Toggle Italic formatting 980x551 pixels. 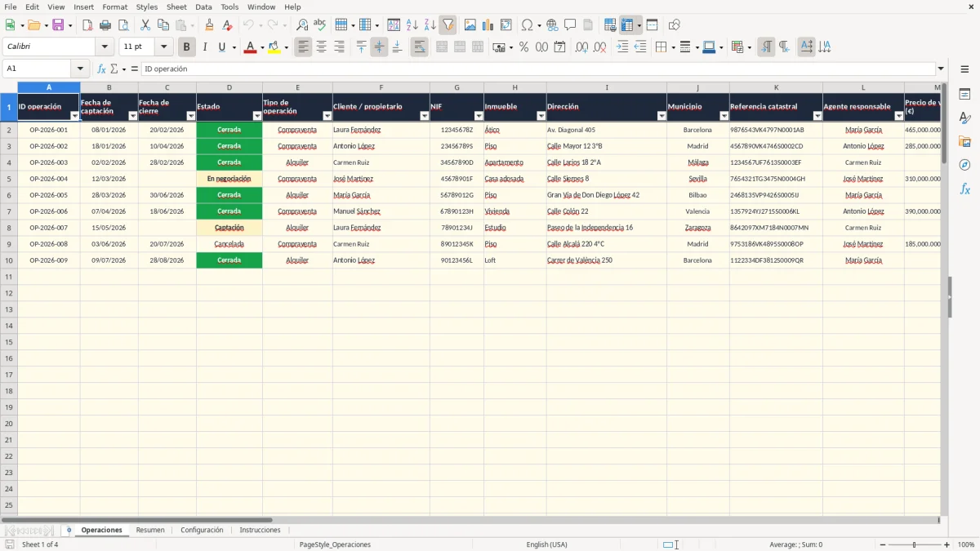205,47
